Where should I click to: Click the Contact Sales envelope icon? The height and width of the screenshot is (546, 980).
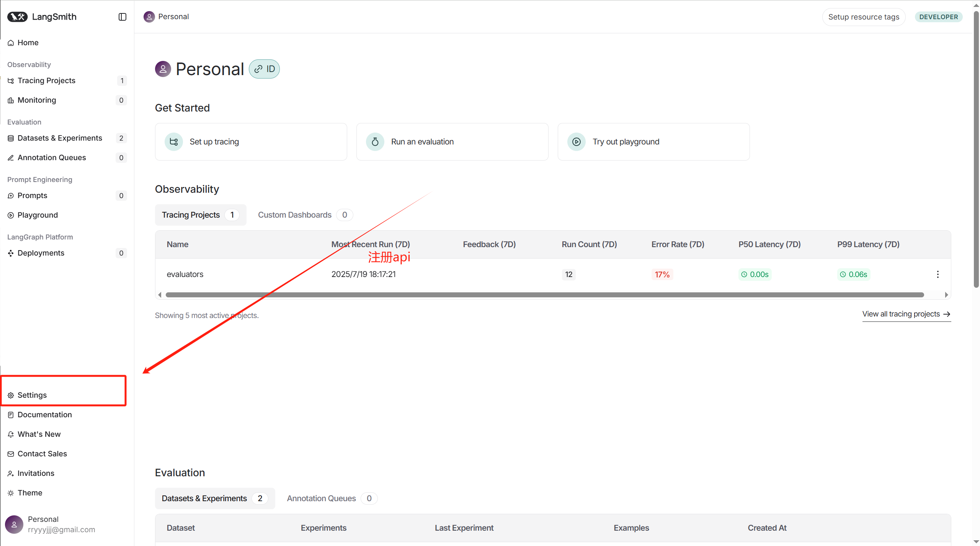click(11, 454)
